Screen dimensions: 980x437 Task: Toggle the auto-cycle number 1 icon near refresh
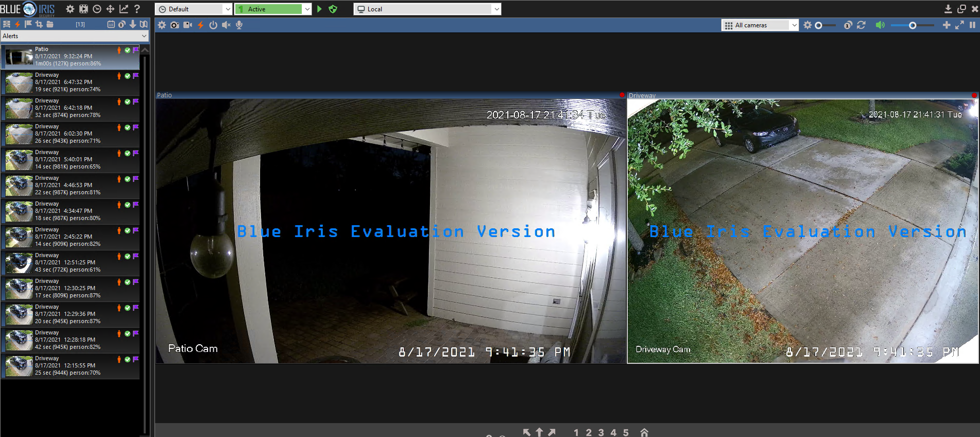pos(848,25)
